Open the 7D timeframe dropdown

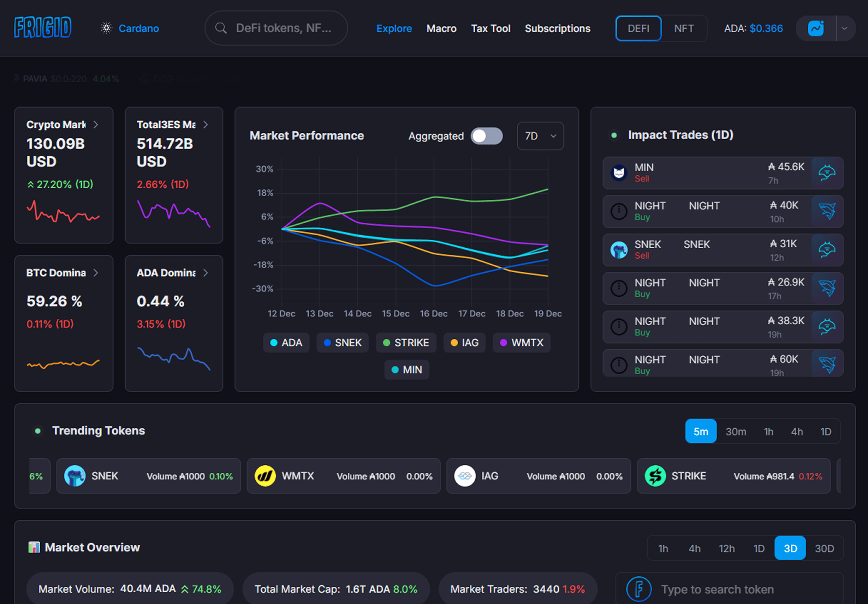[540, 136]
